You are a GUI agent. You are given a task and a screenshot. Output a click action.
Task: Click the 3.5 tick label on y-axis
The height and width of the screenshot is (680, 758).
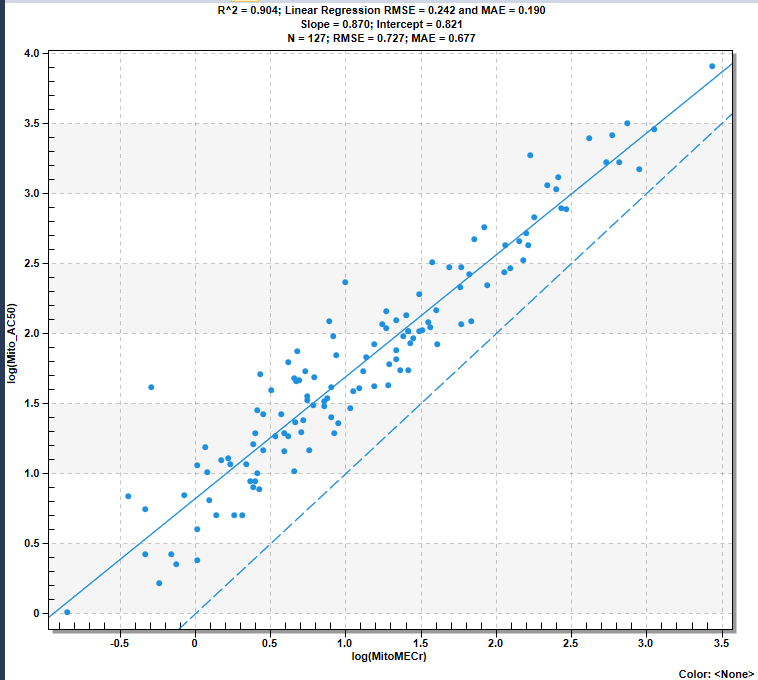pyautogui.click(x=32, y=123)
